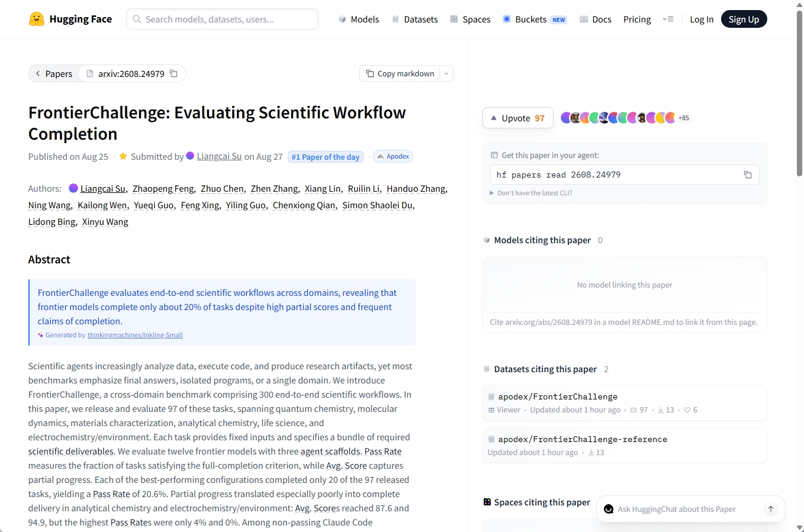
Task: Send the HuggingChat question with the arrow button
Action: (x=770, y=509)
